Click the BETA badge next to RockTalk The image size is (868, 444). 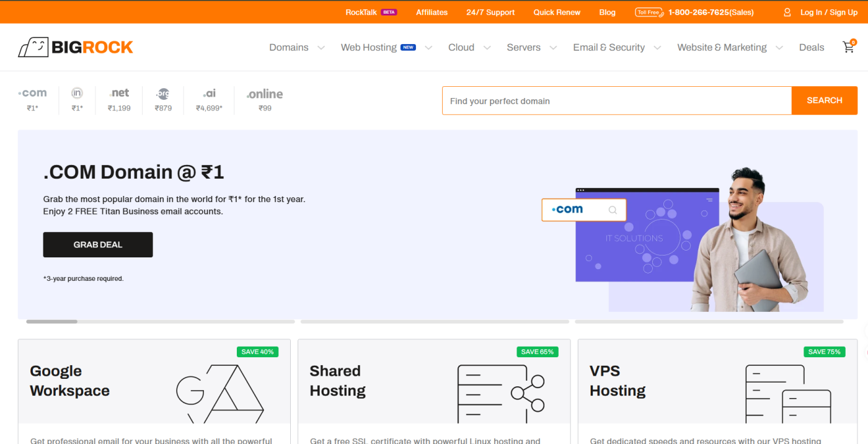click(x=389, y=12)
